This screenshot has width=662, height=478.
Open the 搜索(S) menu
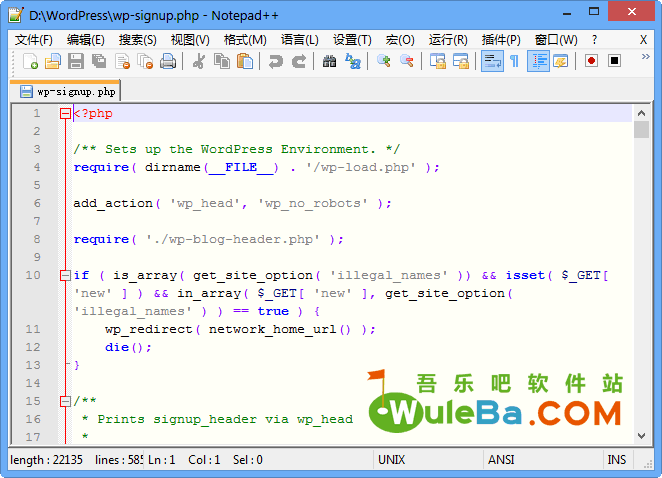coord(138,40)
